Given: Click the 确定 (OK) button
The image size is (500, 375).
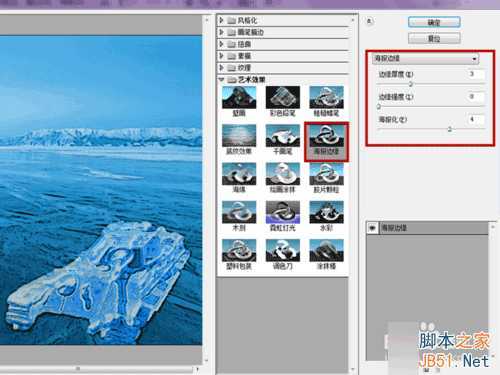Looking at the screenshot, I should click(x=434, y=23).
